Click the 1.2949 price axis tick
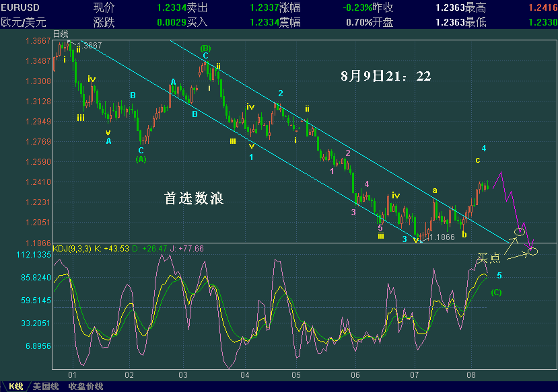Viewport: 558px width, 392px height. (38, 122)
